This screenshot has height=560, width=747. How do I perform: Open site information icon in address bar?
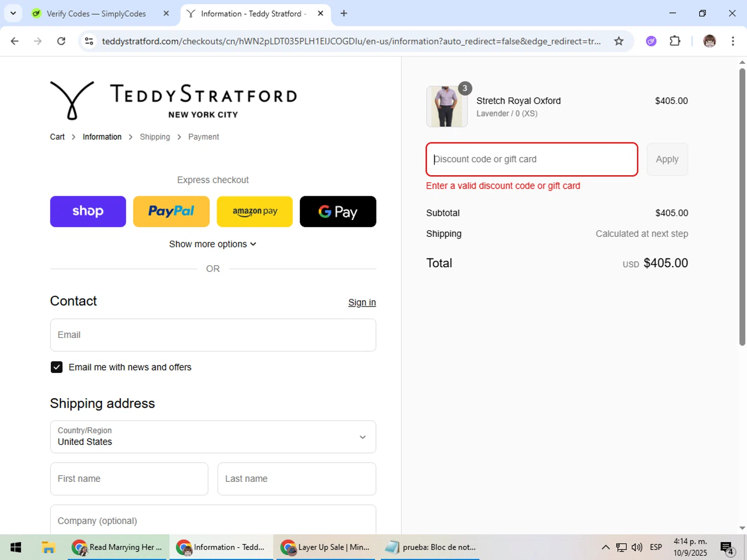pyautogui.click(x=89, y=41)
